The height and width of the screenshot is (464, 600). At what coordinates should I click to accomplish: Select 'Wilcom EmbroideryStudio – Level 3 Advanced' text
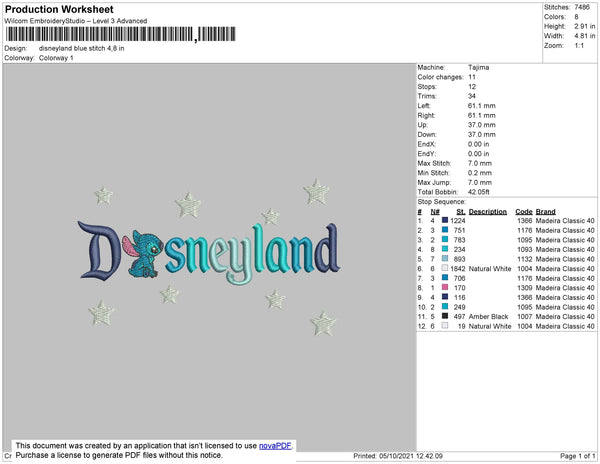(x=76, y=21)
